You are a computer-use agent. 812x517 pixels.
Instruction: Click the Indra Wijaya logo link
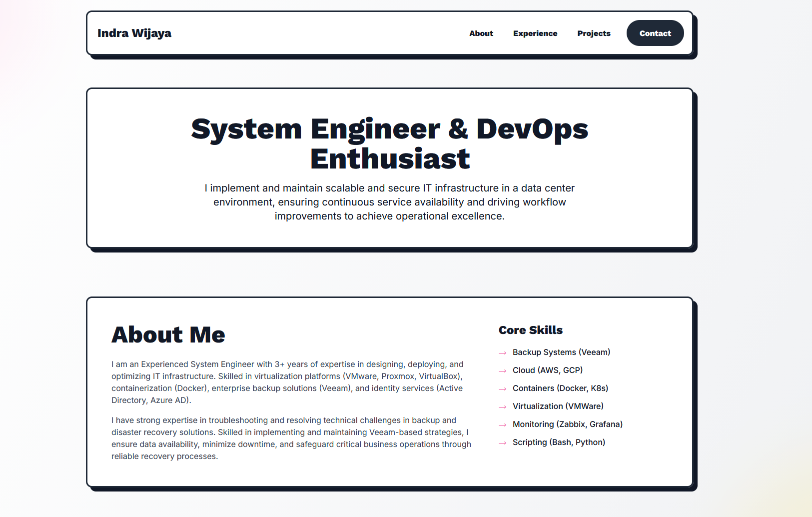point(134,33)
